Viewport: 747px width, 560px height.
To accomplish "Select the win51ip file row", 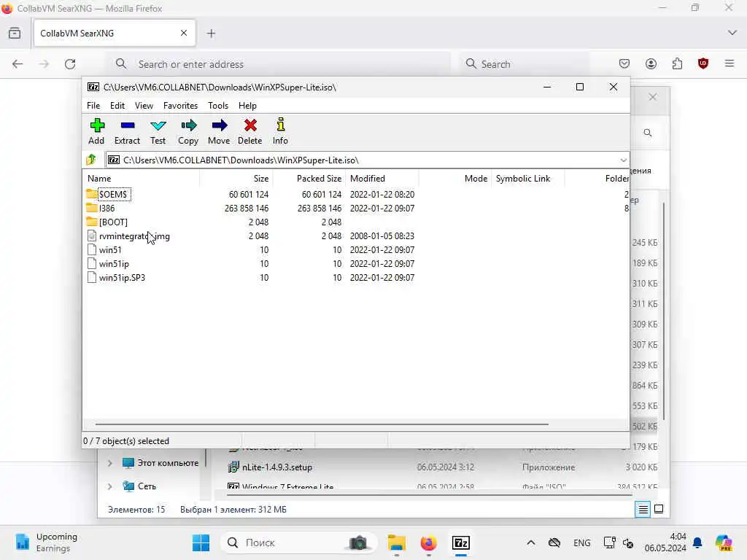I will (251, 263).
